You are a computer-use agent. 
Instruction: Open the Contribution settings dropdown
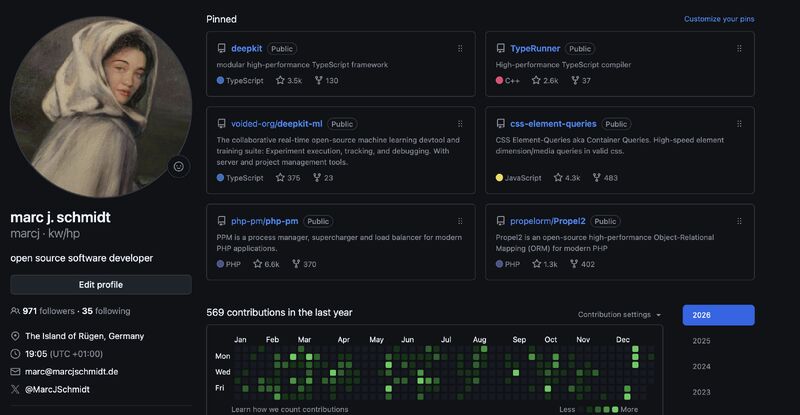click(x=619, y=315)
